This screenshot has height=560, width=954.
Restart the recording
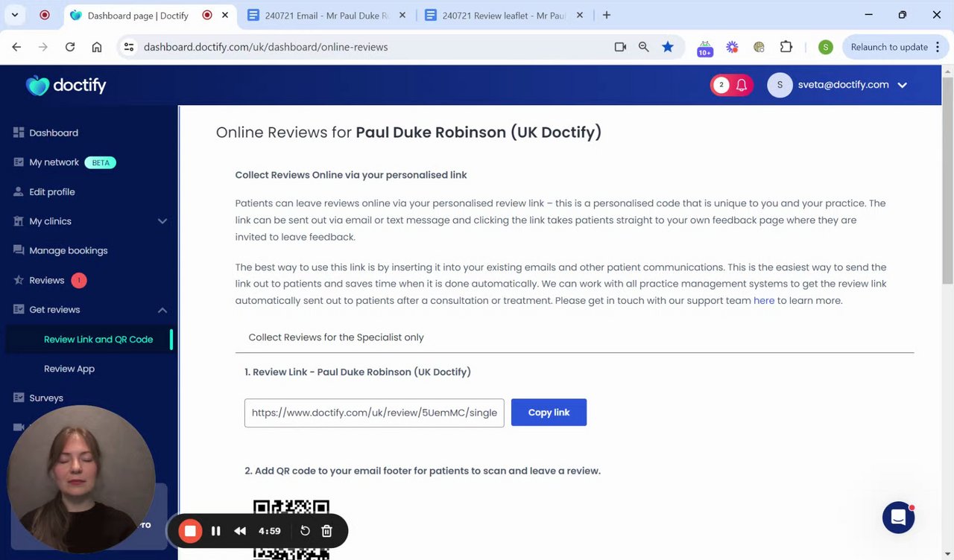305,531
